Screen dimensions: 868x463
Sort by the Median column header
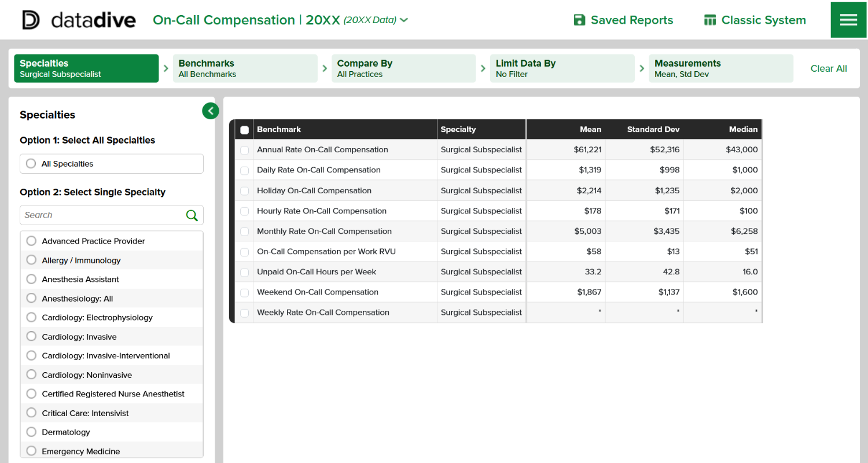743,130
